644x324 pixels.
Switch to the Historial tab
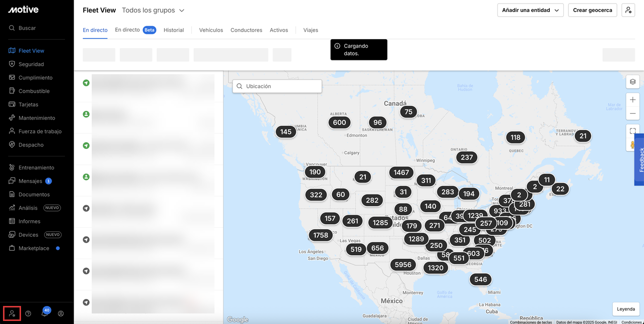[173, 30]
